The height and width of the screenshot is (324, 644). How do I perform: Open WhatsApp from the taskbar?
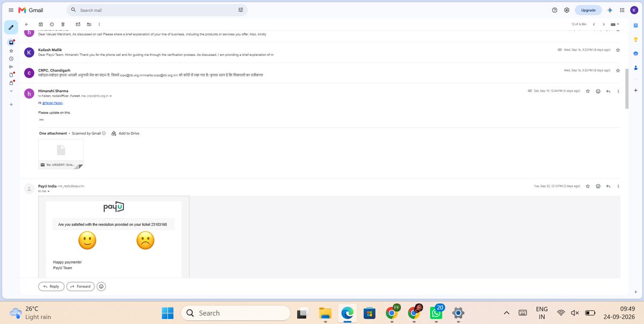436,312
